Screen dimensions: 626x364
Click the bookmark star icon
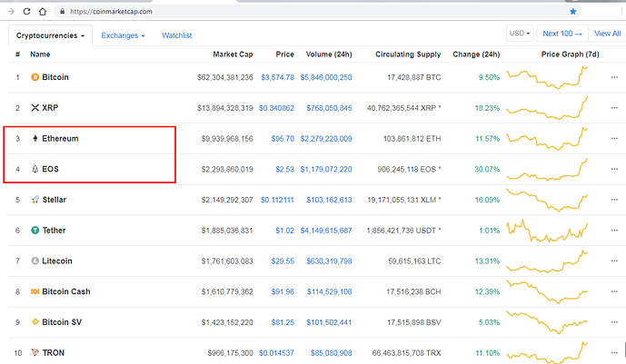pos(573,12)
